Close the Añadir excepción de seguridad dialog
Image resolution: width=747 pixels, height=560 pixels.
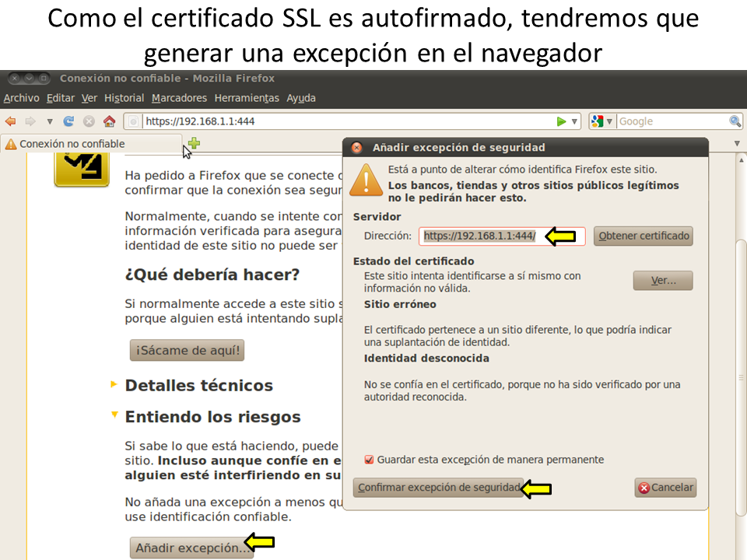pyautogui.click(x=356, y=147)
